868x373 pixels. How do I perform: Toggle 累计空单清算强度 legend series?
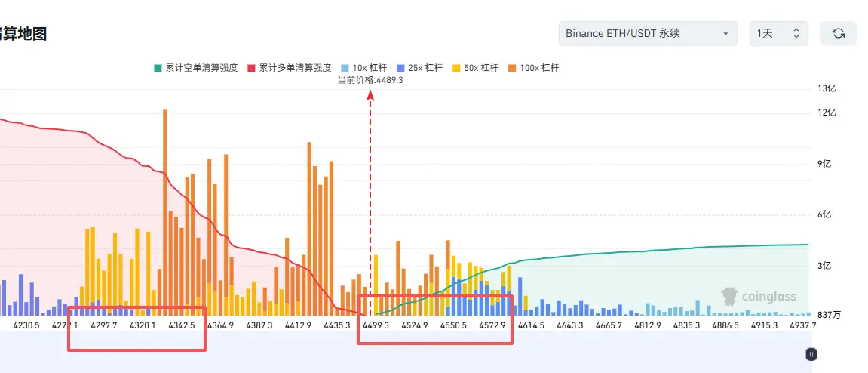[196, 68]
